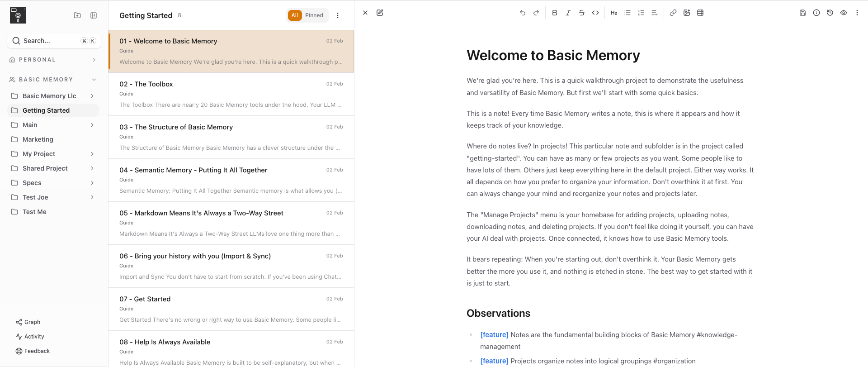Toggle inline code formatting
This screenshot has width=868, height=367.
click(x=595, y=13)
